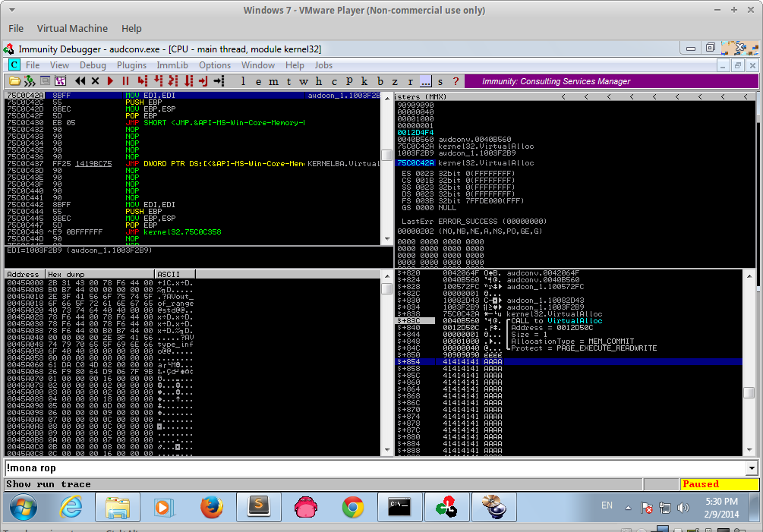This screenshot has height=532, width=763.
Task: Click the Step over toolbar icon
Action: (158, 81)
